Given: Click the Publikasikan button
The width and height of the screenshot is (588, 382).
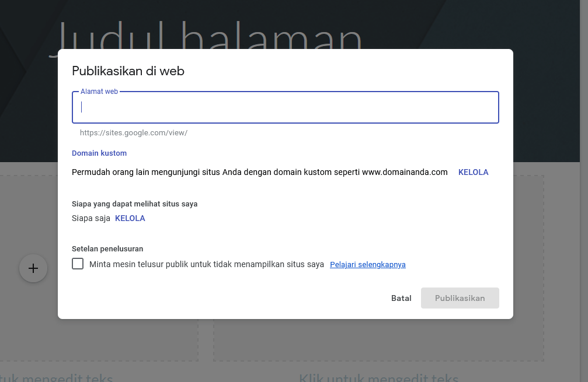Looking at the screenshot, I should point(460,298).
